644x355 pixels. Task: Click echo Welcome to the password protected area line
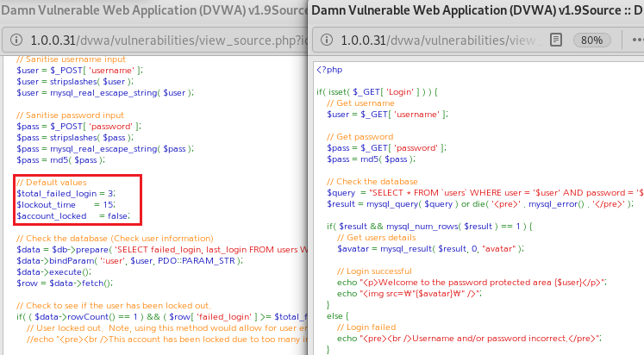click(x=472, y=283)
